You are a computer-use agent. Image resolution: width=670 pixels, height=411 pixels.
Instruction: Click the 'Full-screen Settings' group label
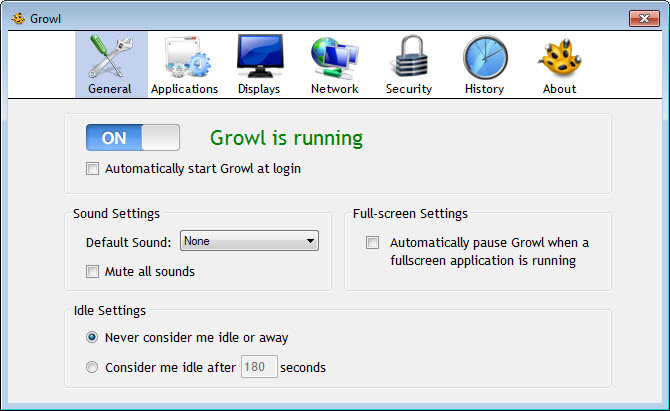coord(410,213)
